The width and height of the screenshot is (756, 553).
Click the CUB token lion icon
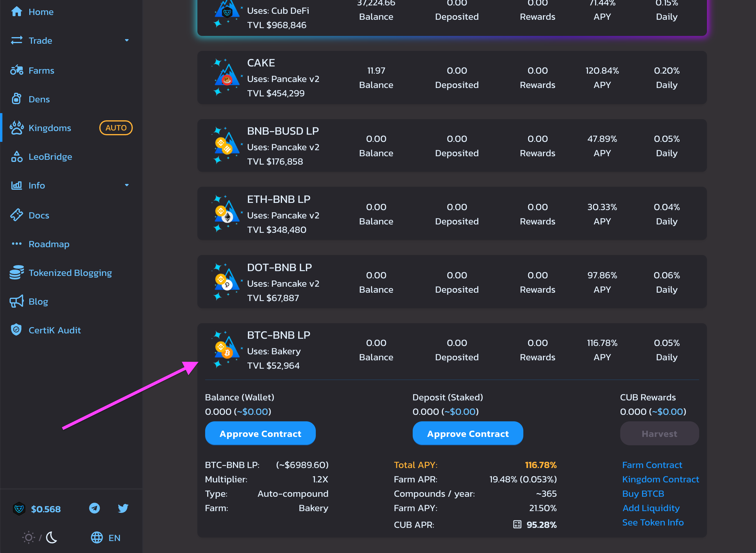[19, 509]
